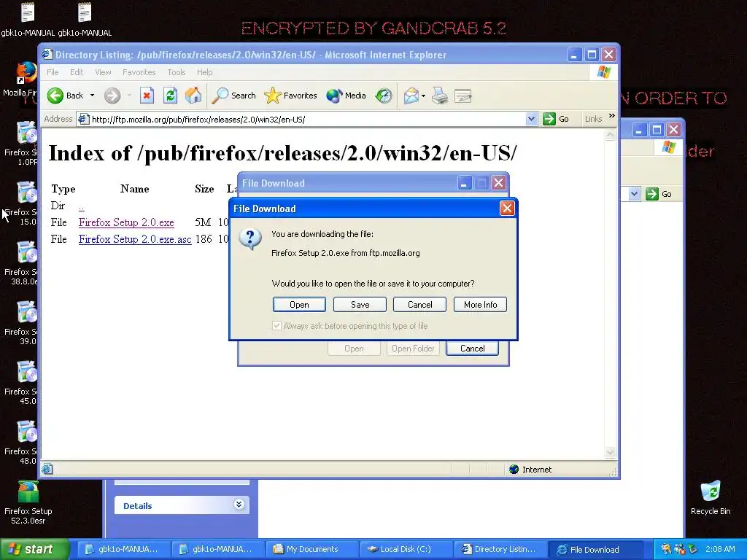Open the Edit menu

[x=76, y=72]
